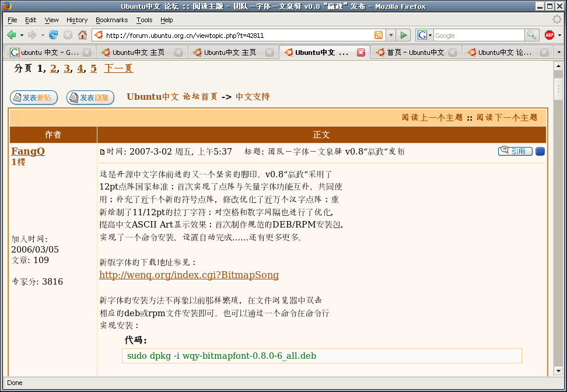Viewport: 567px width, 392px height.
Task: Open the Tools menu
Action: tap(144, 20)
